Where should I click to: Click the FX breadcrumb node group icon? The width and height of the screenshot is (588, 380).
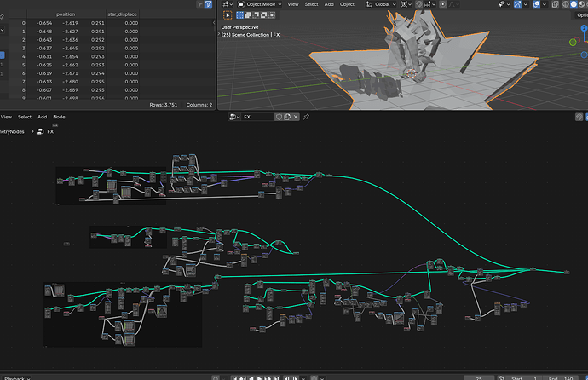(41, 131)
